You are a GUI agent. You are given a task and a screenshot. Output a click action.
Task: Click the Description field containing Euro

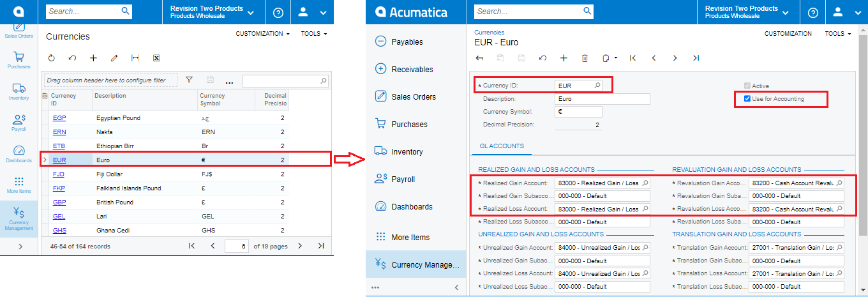pos(602,99)
